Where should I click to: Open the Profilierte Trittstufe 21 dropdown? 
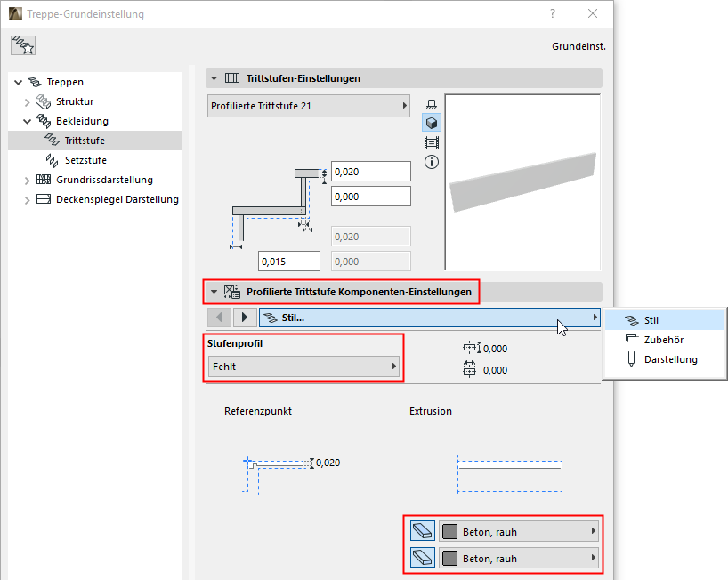tap(309, 106)
